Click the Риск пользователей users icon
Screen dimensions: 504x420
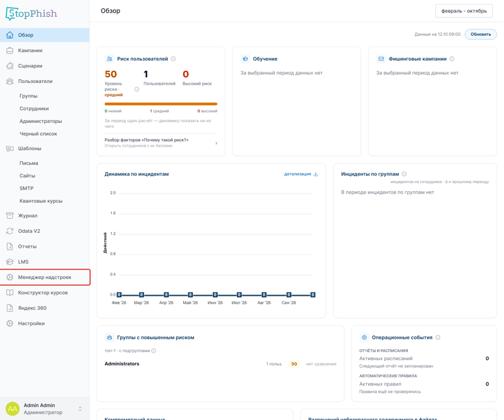click(x=109, y=59)
